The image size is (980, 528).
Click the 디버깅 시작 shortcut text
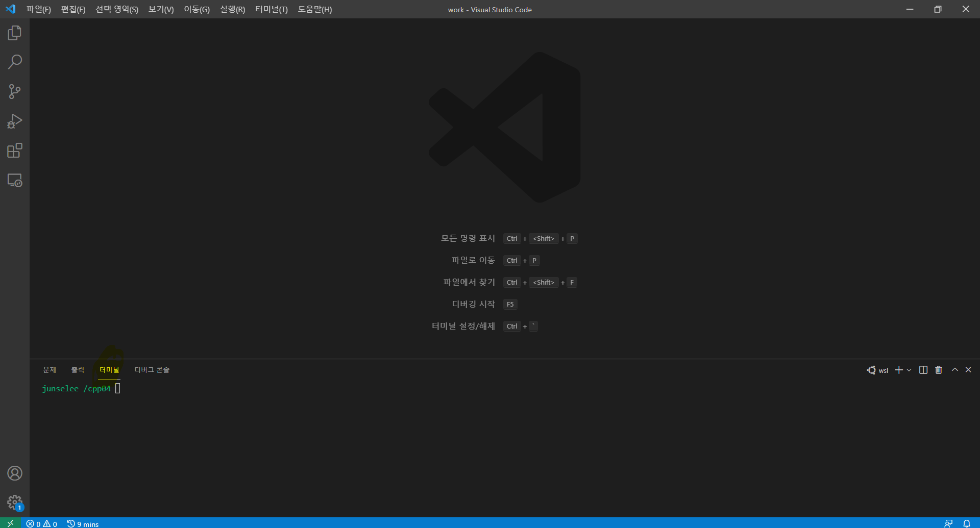[474, 304]
